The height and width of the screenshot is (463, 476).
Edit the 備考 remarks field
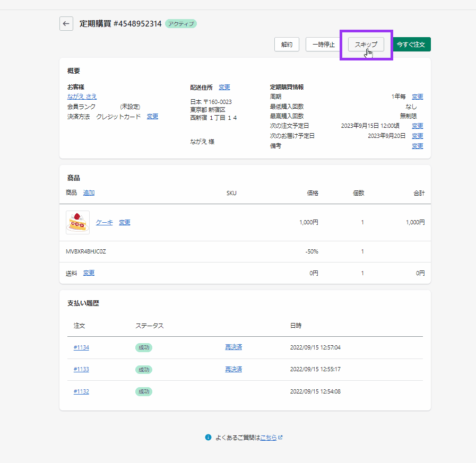coord(418,146)
